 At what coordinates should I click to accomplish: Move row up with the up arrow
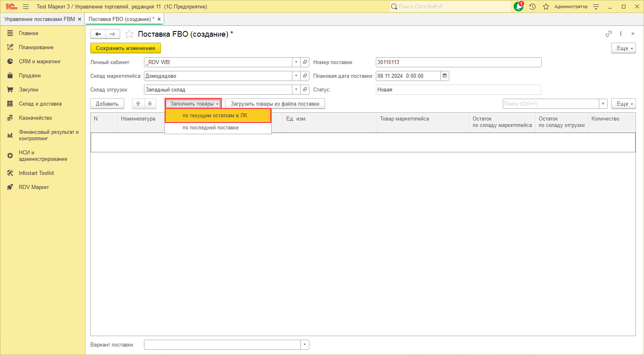(x=138, y=104)
